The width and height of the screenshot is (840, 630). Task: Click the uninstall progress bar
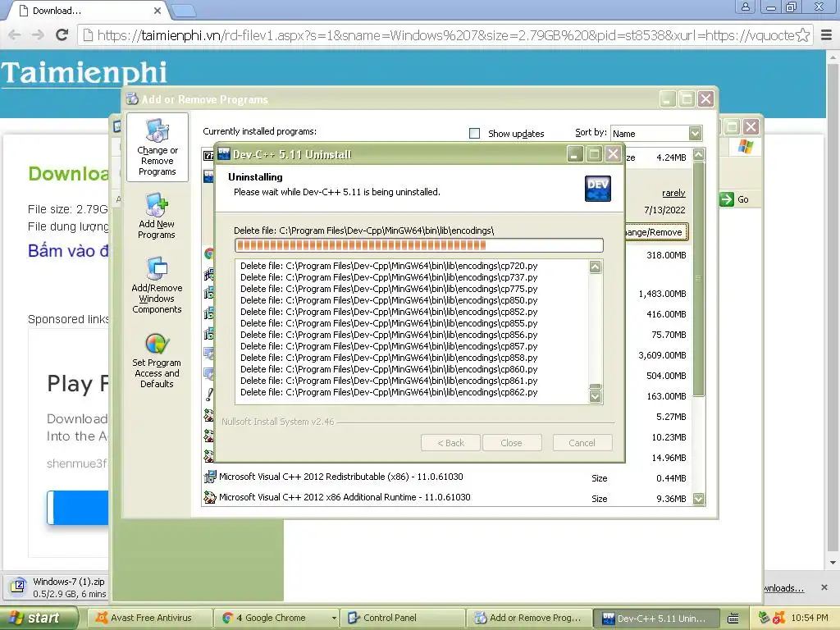point(419,245)
